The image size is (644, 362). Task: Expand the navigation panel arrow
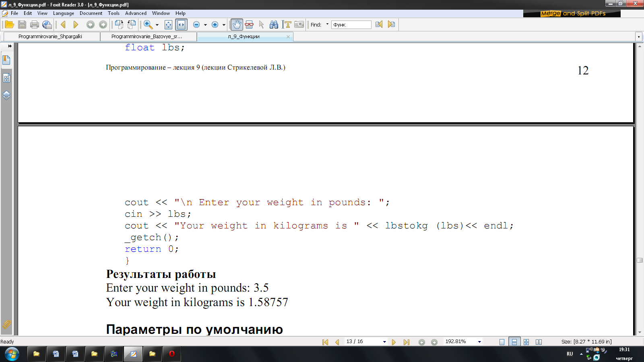click(10, 46)
